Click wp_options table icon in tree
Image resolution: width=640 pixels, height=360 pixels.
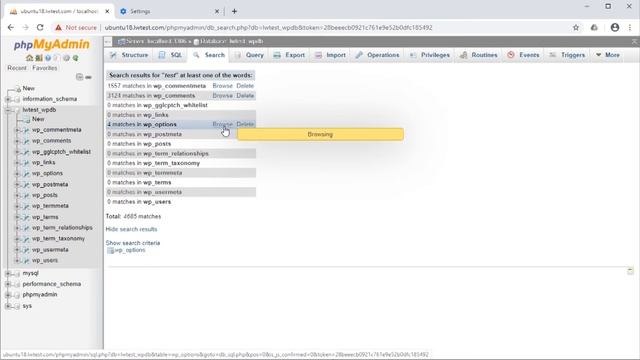[26, 173]
